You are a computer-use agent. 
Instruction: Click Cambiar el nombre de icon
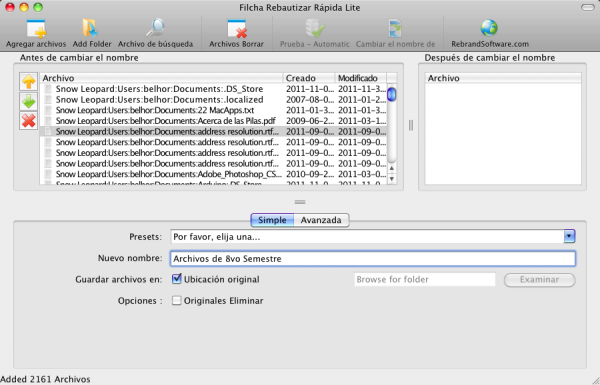(395, 29)
